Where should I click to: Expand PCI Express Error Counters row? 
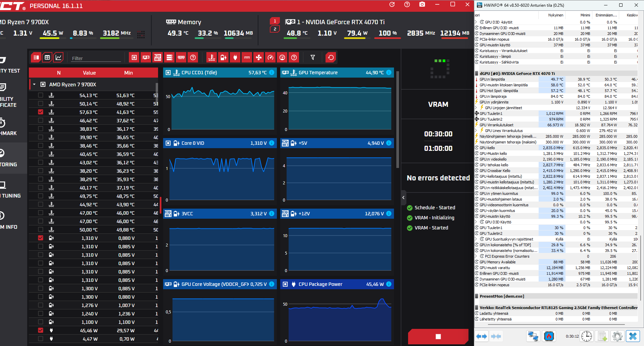pos(476,256)
